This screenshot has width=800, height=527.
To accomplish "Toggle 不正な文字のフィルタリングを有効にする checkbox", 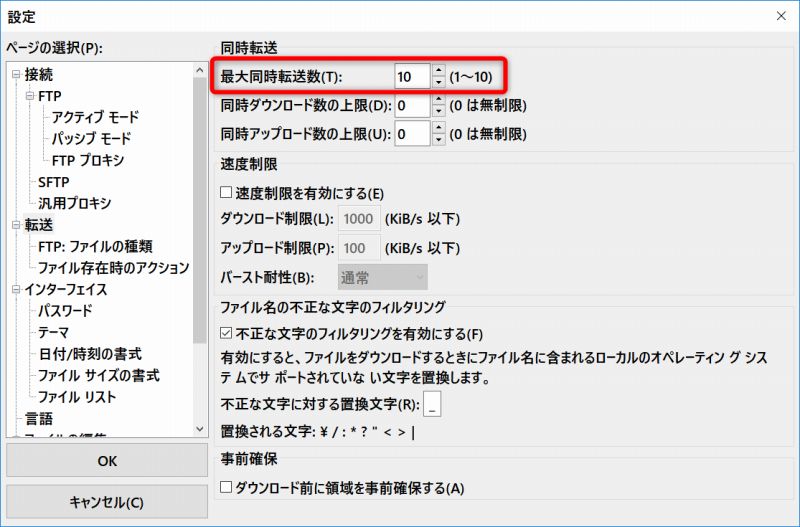I will (x=226, y=333).
